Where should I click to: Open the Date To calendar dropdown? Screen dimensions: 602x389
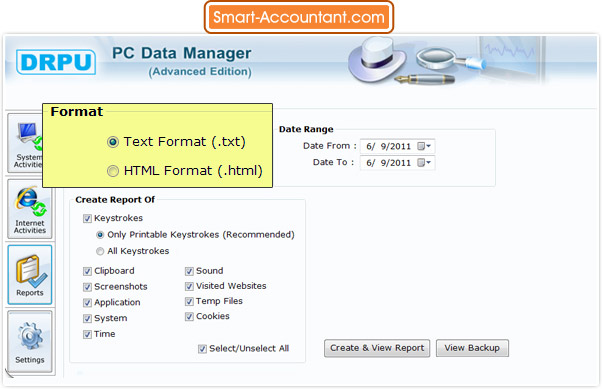424,162
